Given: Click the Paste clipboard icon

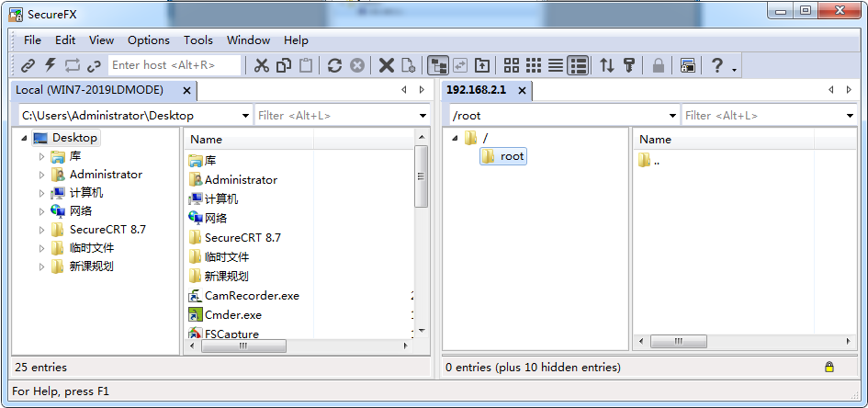Looking at the screenshot, I should point(306,65).
